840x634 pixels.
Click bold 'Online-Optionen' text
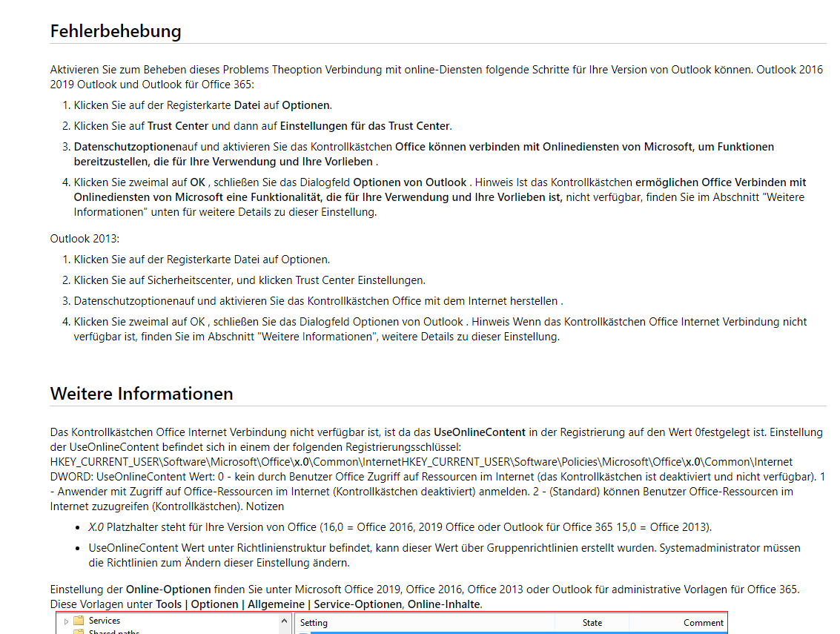pyautogui.click(x=168, y=590)
